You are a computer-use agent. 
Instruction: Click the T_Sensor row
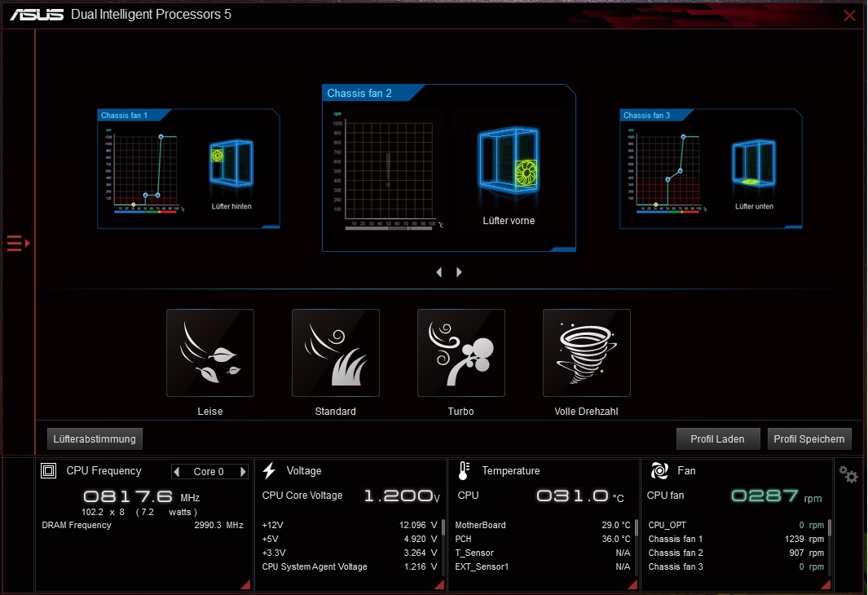click(x=543, y=553)
